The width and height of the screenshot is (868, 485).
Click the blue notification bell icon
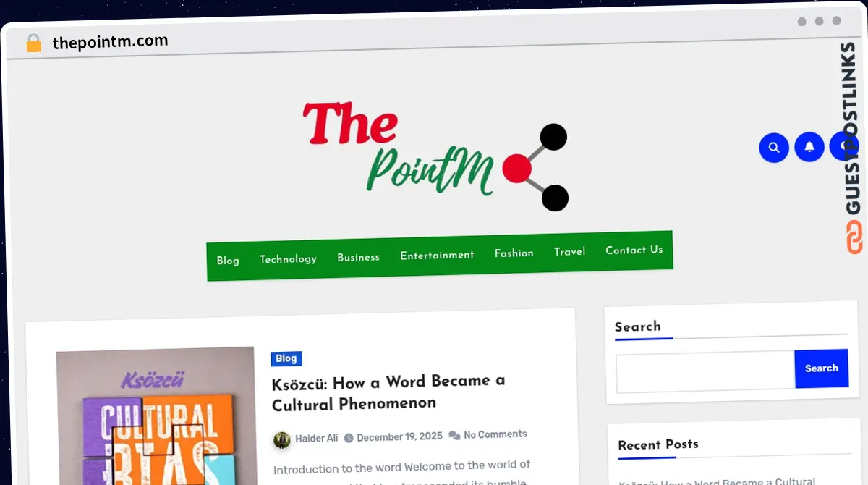tap(809, 146)
